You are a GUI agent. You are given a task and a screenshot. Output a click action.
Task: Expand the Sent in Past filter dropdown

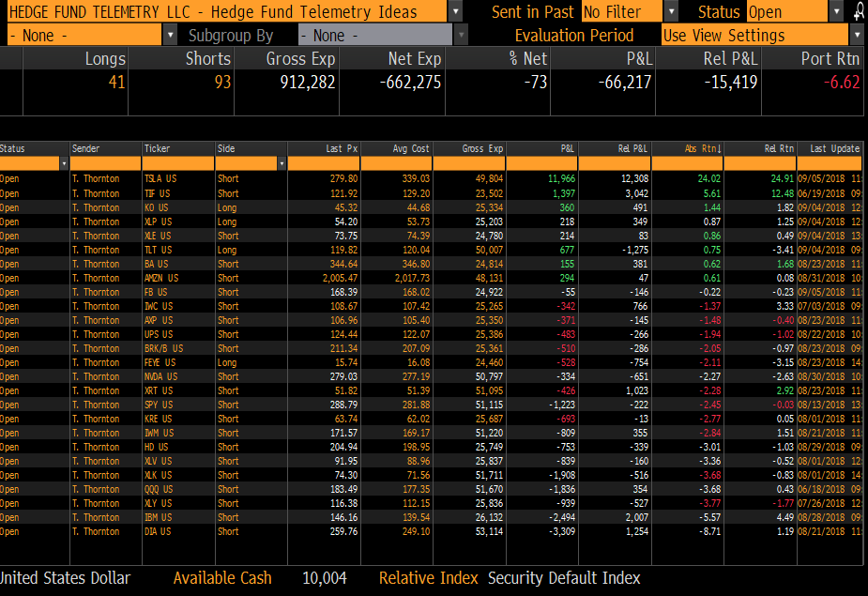(x=671, y=11)
